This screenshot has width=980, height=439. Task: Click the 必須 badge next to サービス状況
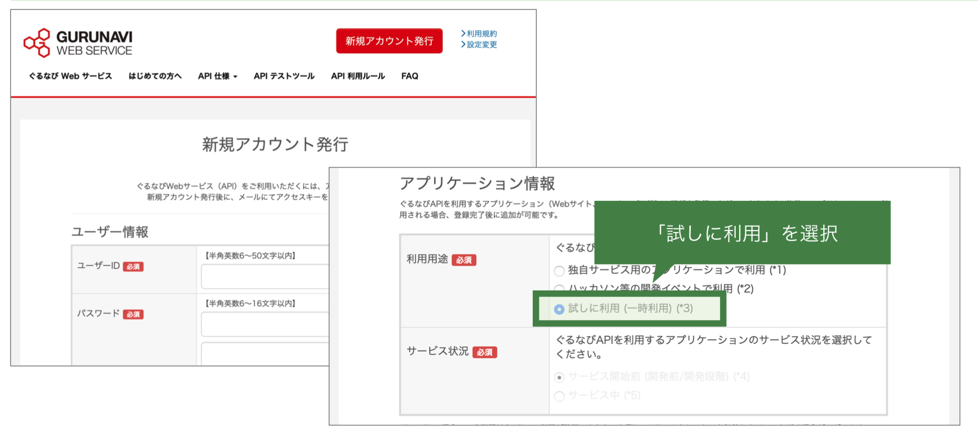pyautogui.click(x=484, y=352)
